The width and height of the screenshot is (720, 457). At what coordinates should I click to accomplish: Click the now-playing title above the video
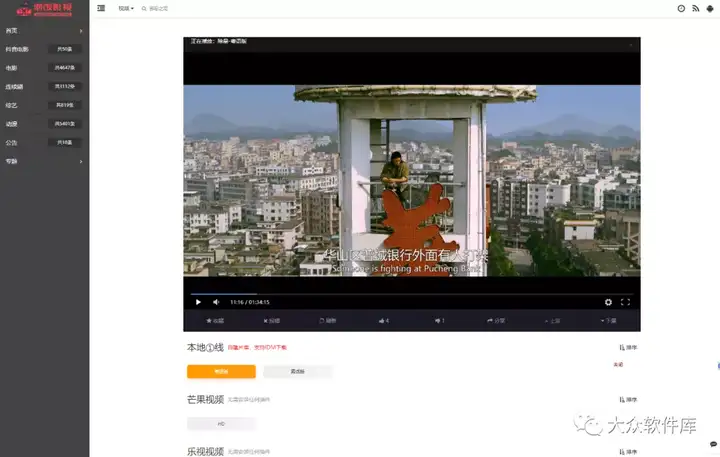219,41
